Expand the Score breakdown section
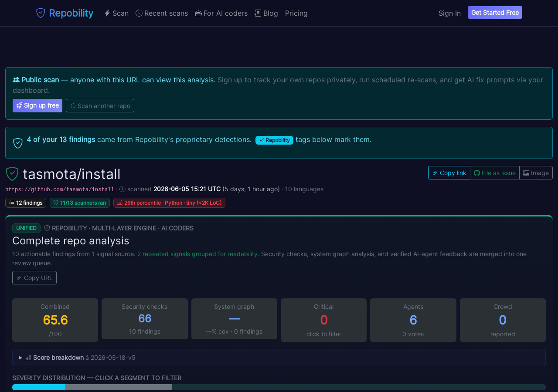This screenshot has height=392, width=558. coord(279,358)
